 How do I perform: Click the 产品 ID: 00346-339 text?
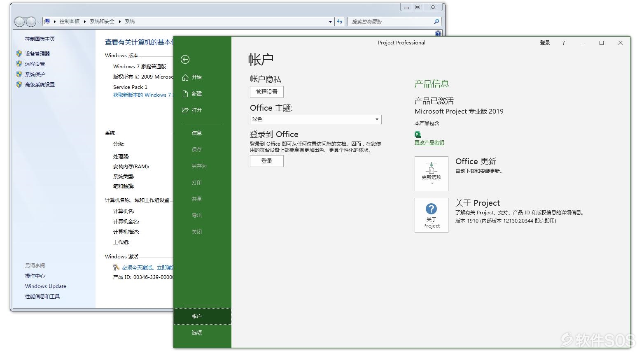[x=143, y=277]
